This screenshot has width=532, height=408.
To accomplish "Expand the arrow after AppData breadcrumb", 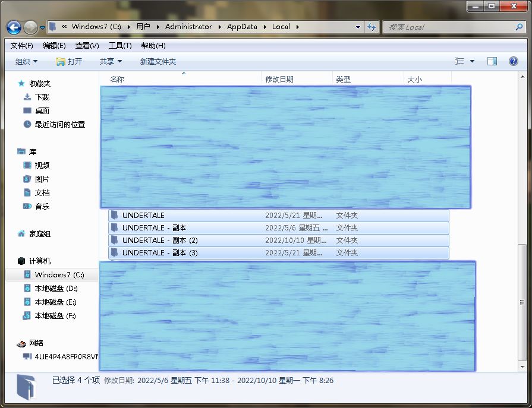I will 265,27.
